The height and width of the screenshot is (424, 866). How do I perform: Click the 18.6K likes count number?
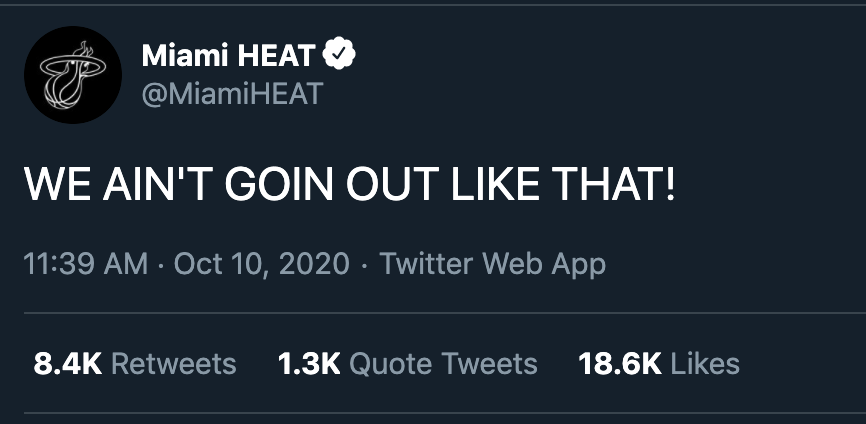point(620,364)
